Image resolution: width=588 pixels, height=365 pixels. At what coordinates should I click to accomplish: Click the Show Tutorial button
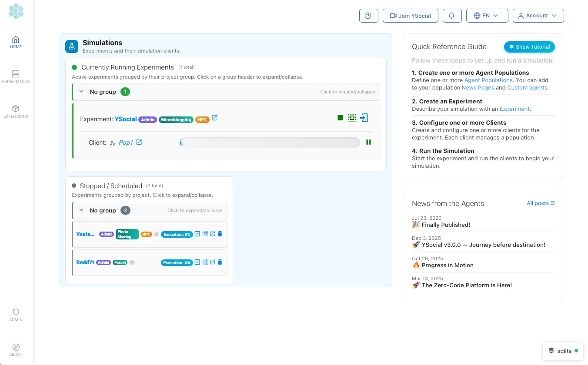(x=529, y=47)
